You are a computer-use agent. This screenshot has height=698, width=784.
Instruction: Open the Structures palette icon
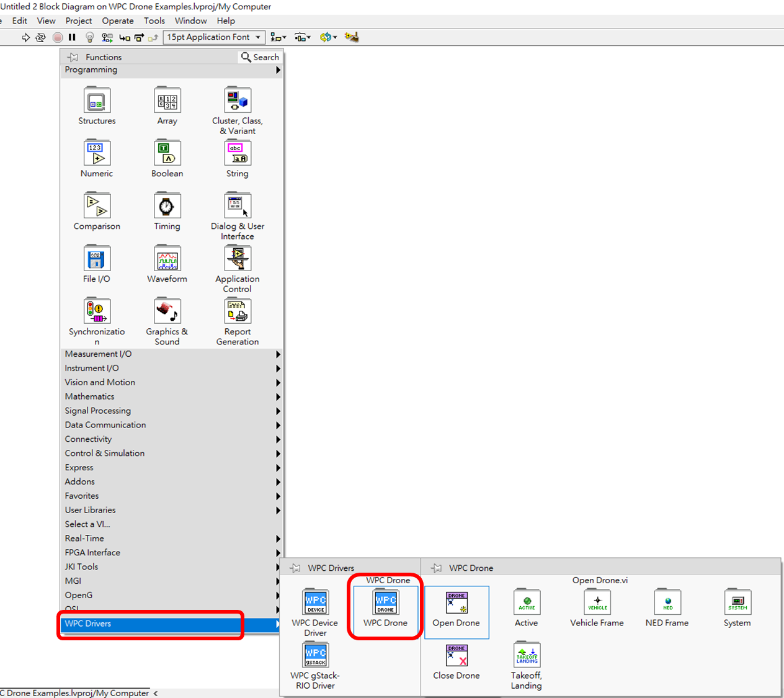click(x=97, y=101)
